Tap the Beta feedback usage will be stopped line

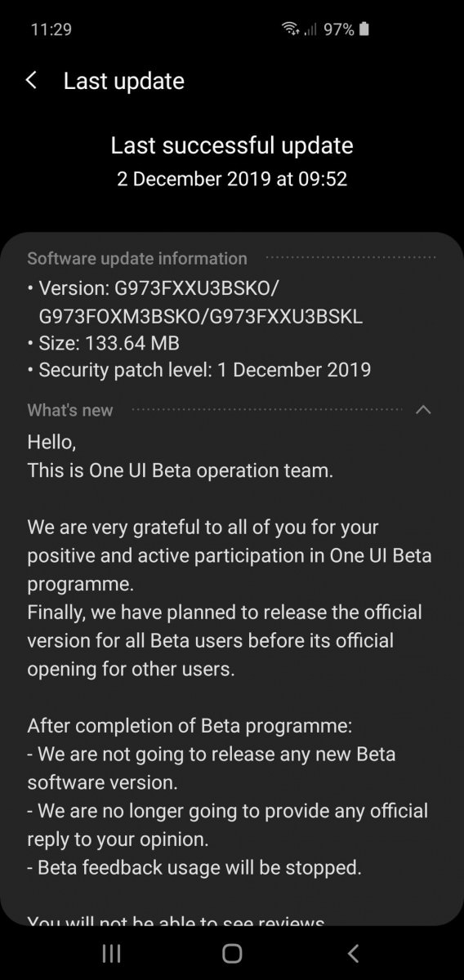pyautogui.click(x=194, y=867)
